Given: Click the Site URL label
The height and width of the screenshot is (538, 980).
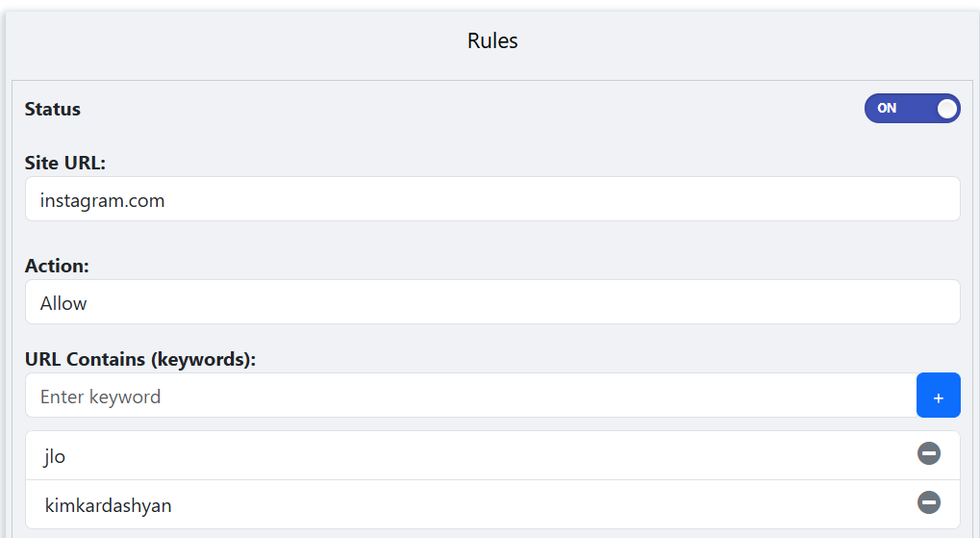Looking at the screenshot, I should tap(65, 163).
